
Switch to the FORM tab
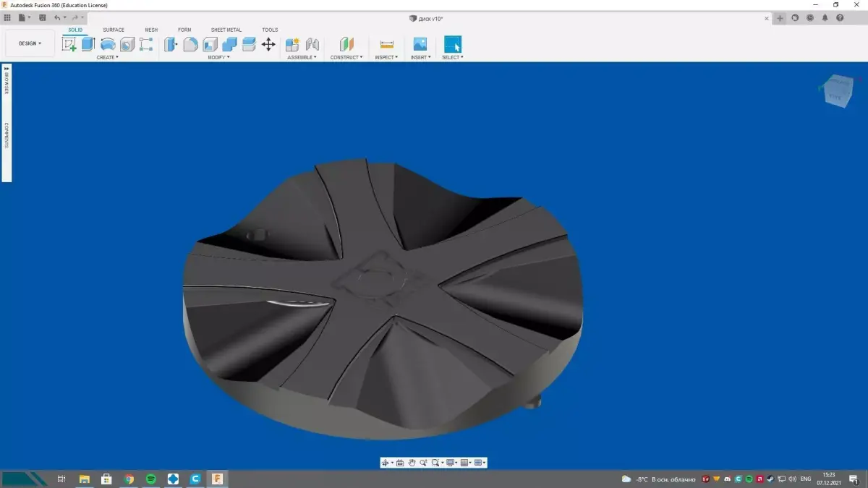(184, 30)
